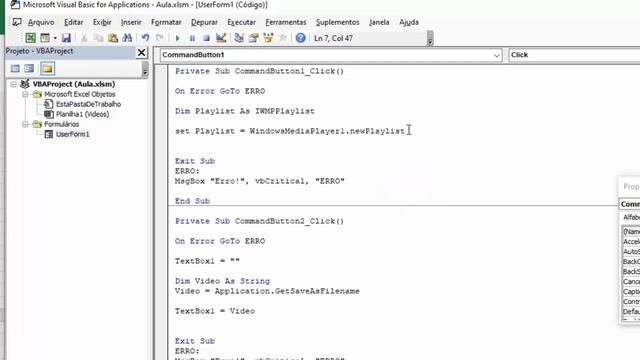The height and width of the screenshot is (360, 640).
Task: Click the End Sub line of CommandButton1
Action: pos(193,201)
